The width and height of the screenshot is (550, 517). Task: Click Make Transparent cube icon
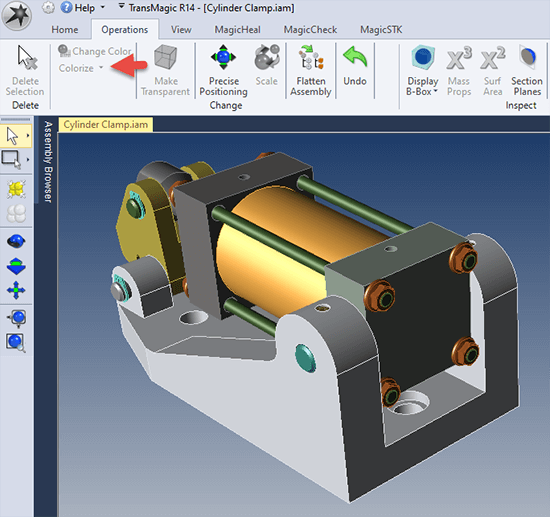(166, 57)
